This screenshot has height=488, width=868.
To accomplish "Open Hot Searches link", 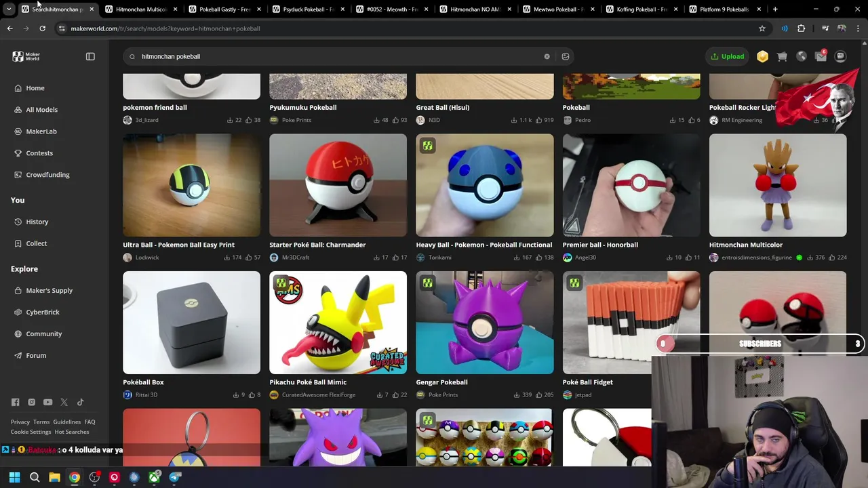I will pyautogui.click(x=72, y=432).
